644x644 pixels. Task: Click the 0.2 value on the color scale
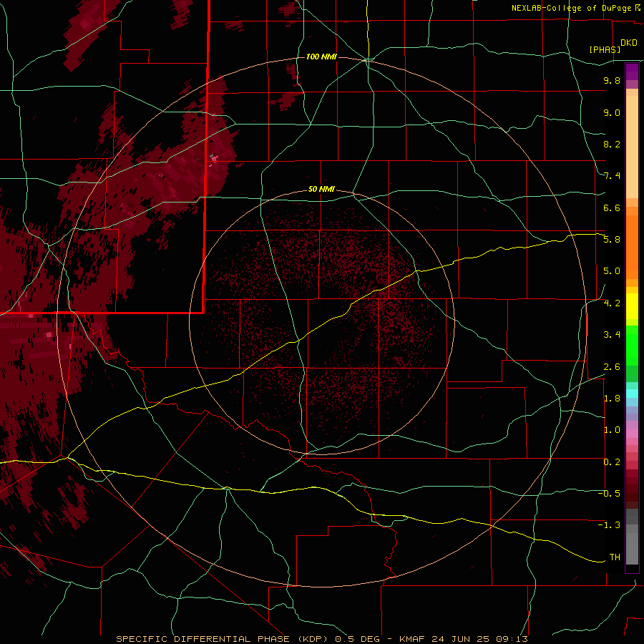pyautogui.click(x=612, y=462)
